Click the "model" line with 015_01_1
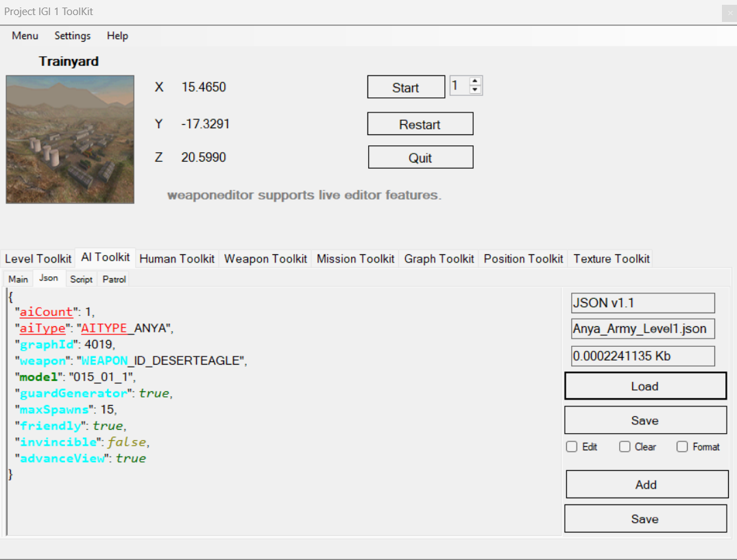Viewport: 737px width, 560px height. (x=75, y=377)
